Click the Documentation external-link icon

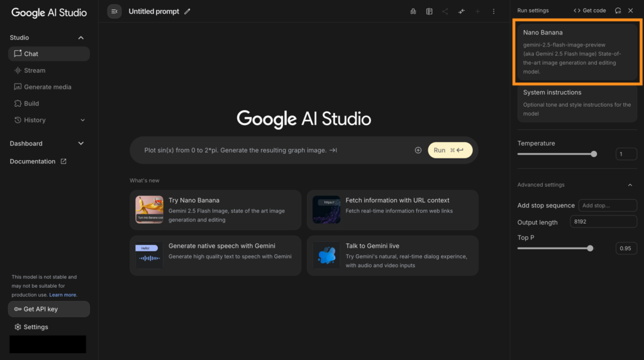[x=64, y=161]
